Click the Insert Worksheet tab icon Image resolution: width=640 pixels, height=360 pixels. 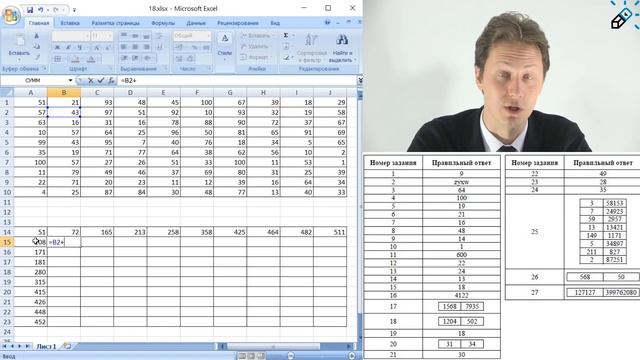coord(67,346)
